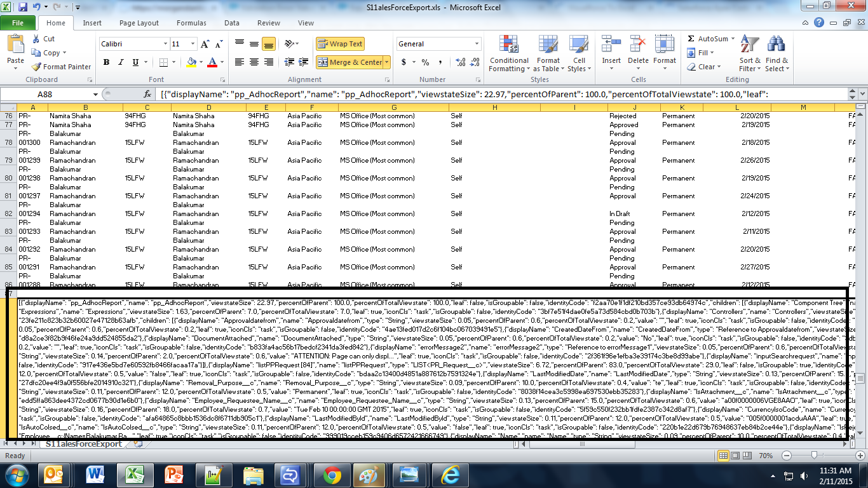This screenshot has height=488, width=868.
Task: Open the Fill Color dropdown arrow
Action: (x=200, y=62)
